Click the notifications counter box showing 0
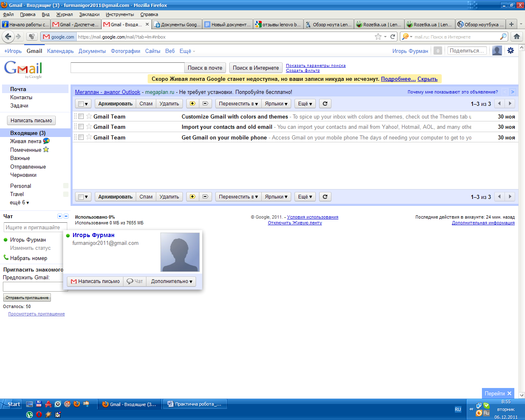Viewport: 525px width, 420px height. pos(438,51)
